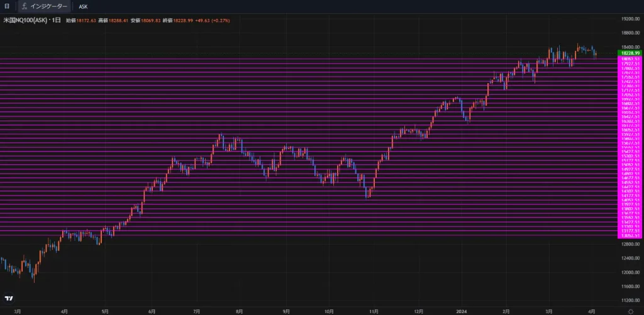Click the 終値 close value in the legend
This screenshot has width=644, height=315.
click(x=183, y=21)
